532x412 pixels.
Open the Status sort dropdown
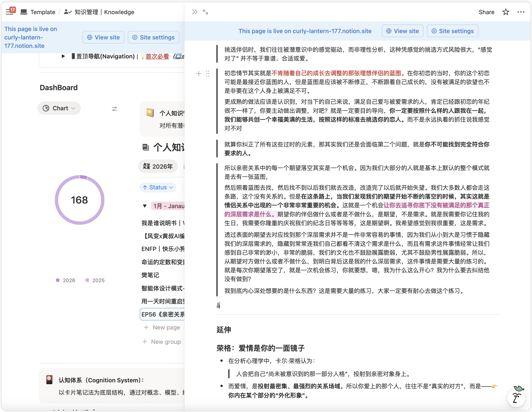pyautogui.click(x=158, y=187)
